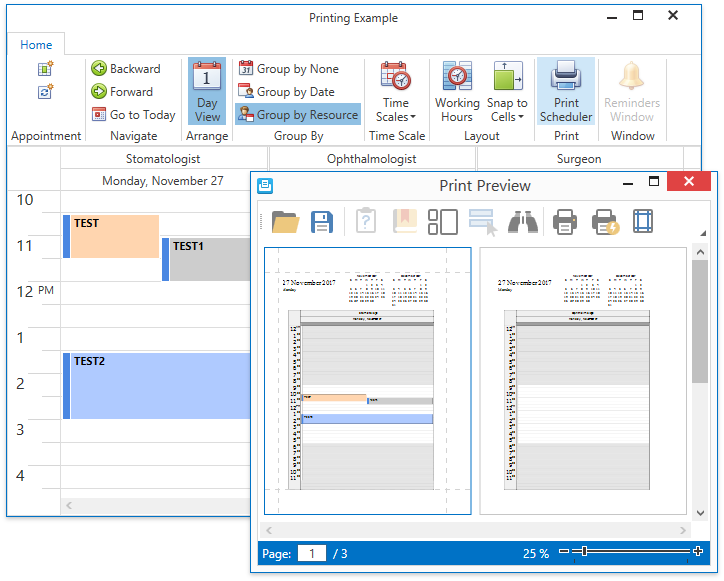This screenshot has width=724, height=581.
Task: Select the TEST appointment
Action: tap(111, 236)
